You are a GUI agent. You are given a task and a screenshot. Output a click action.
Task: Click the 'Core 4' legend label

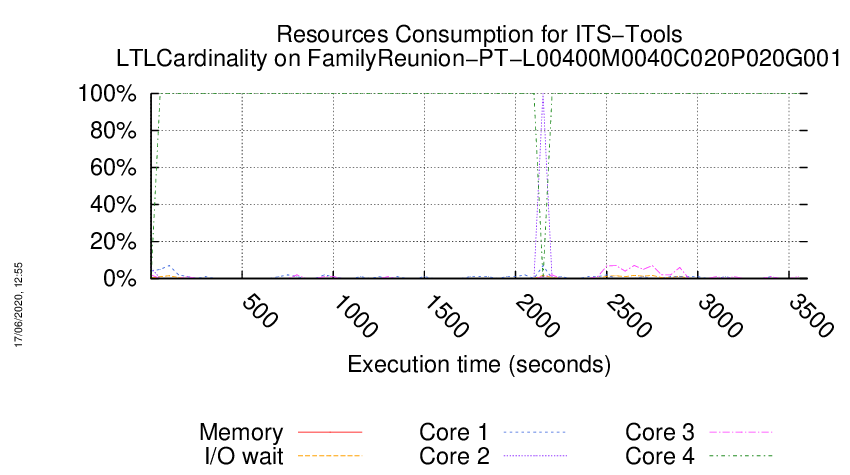pos(660,456)
